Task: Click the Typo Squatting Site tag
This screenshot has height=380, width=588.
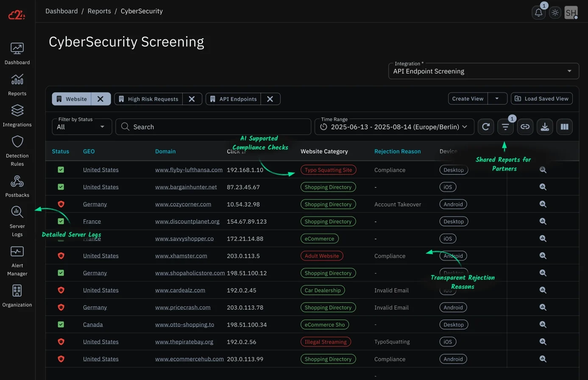Action: pyautogui.click(x=328, y=170)
